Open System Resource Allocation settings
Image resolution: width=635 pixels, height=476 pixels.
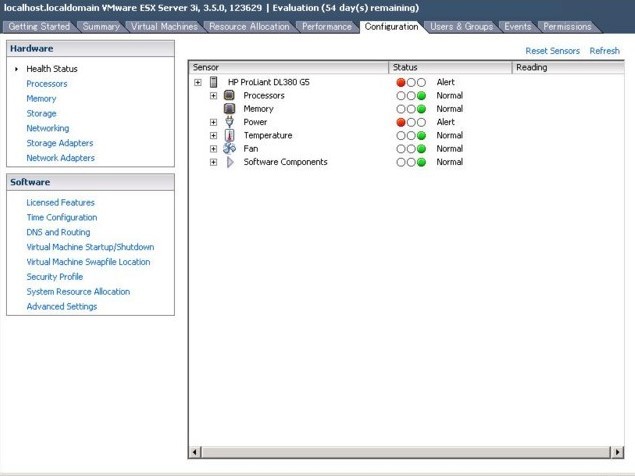coord(78,292)
